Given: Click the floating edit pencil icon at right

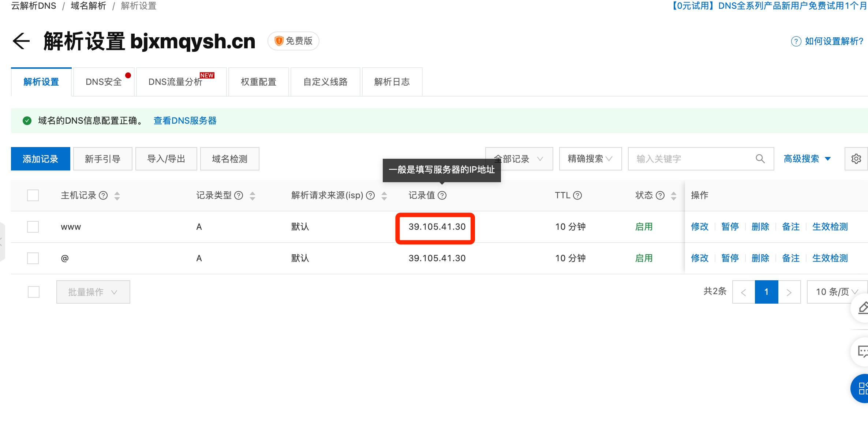Looking at the screenshot, I should click(863, 308).
